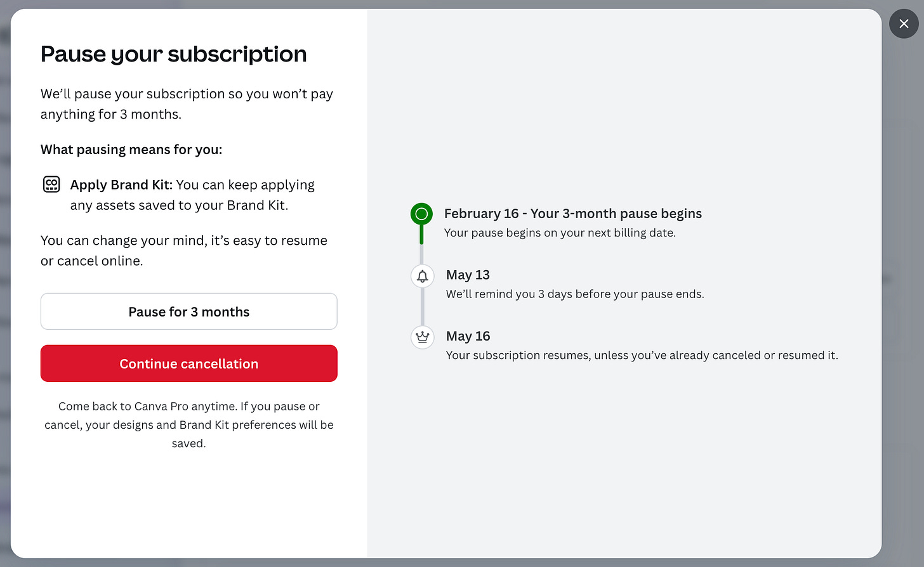Click the Apply Brand Kit label
The width and height of the screenshot is (924, 567).
(x=121, y=185)
